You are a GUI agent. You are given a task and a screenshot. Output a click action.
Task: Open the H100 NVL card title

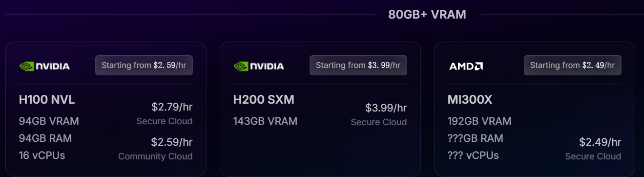click(47, 100)
